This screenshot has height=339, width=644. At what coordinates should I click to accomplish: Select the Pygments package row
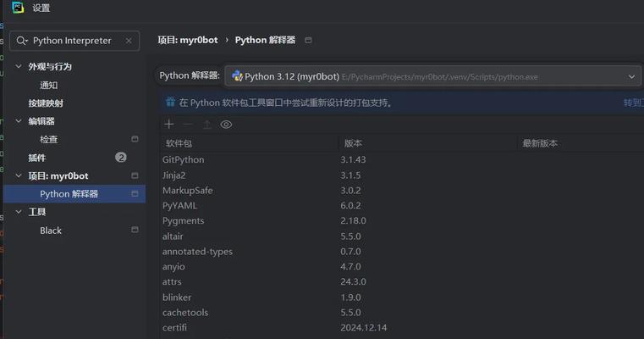(x=402, y=221)
